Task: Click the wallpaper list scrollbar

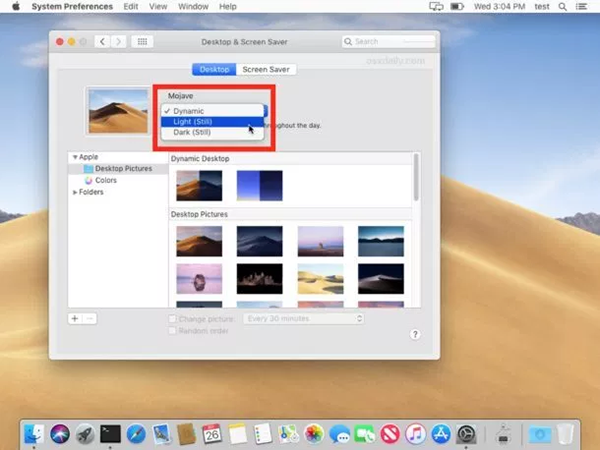Action: [416, 177]
